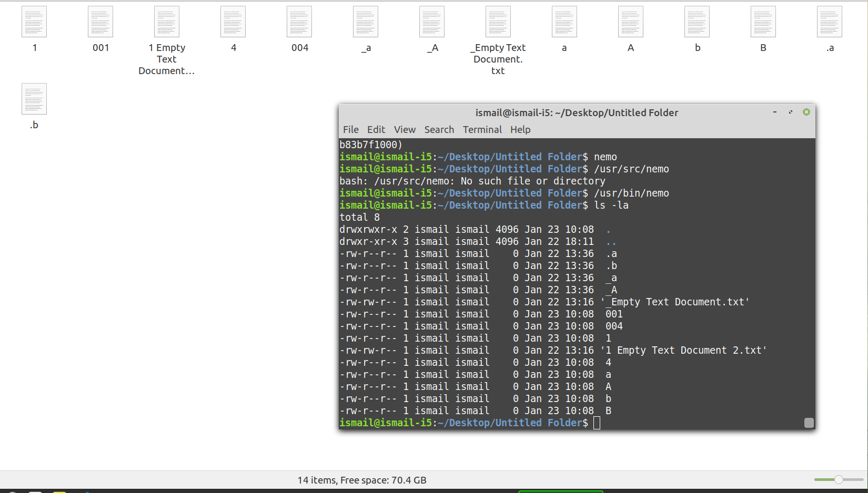
Task: Click the terminal title bar text
Action: click(x=577, y=112)
